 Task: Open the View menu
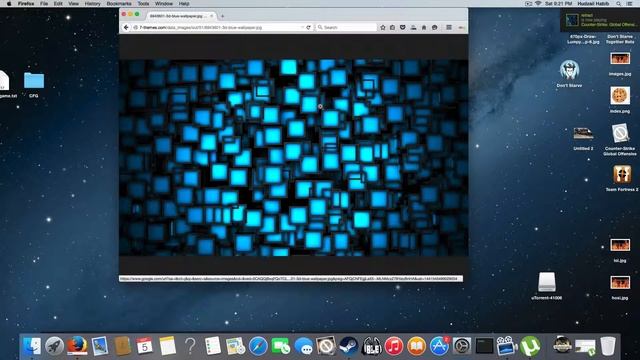coord(73,4)
